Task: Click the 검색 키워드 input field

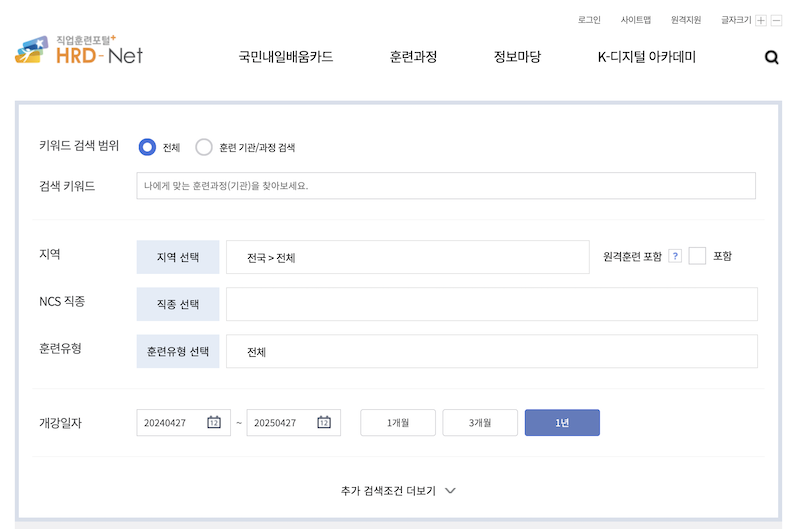Action: point(445,186)
